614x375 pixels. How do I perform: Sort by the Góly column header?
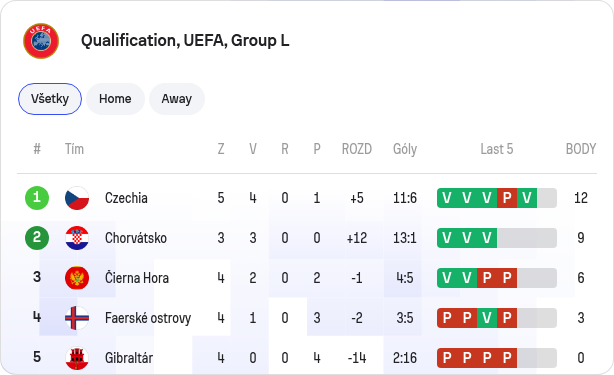(x=405, y=149)
